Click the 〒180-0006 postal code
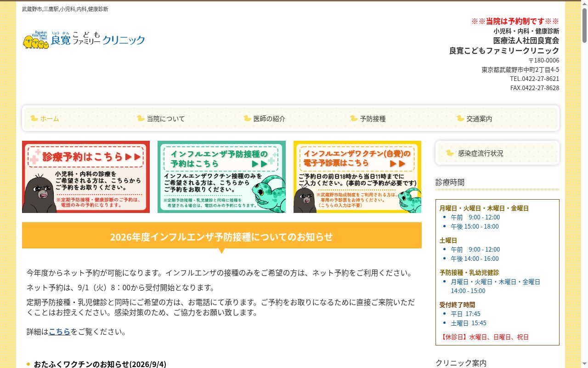The width and height of the screenshot is (588, 368). 543,60
